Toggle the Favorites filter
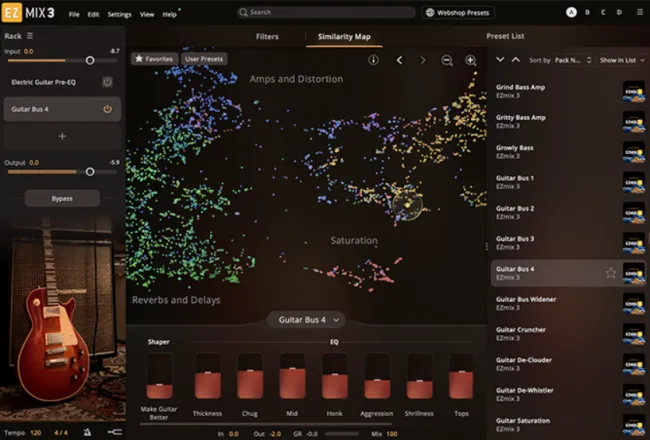The image size is (650, 440). pyautogui.click(x=155, y=59)
